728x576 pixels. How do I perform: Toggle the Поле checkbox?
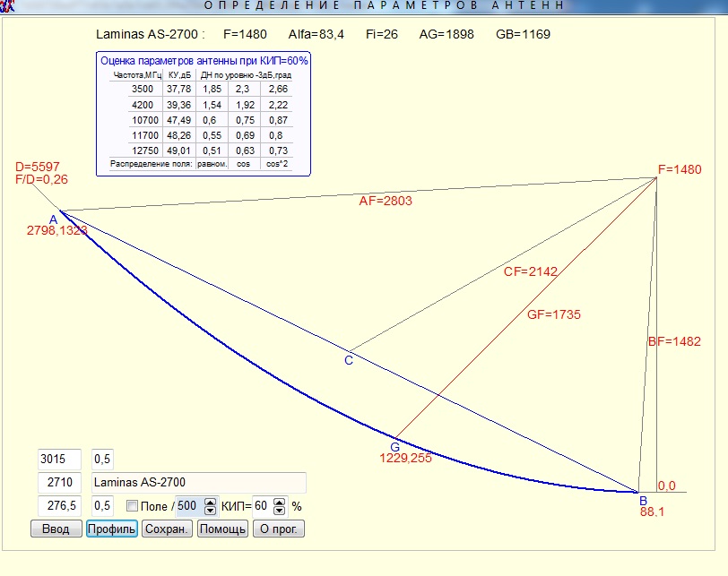tap(133, 506)
